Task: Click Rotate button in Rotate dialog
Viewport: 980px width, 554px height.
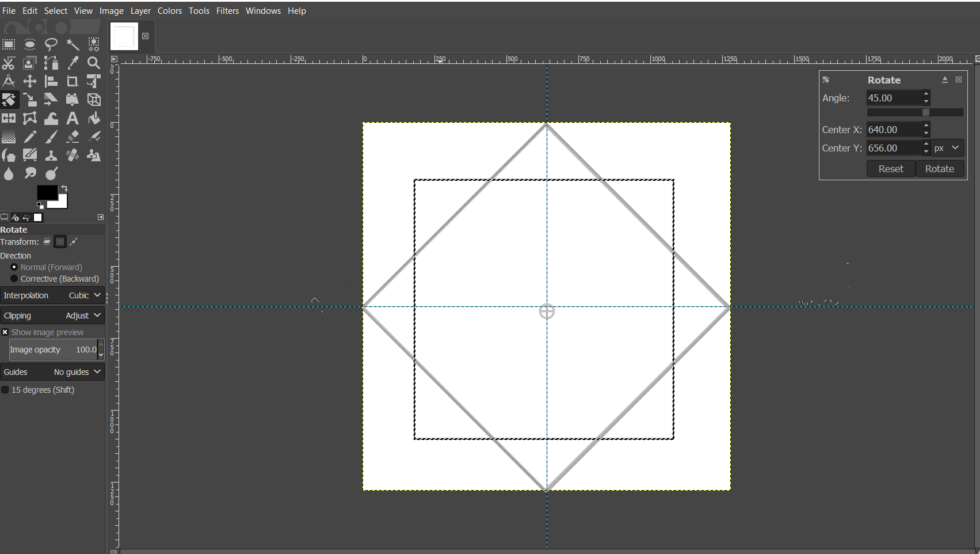Action: click(x=940, y=169)
